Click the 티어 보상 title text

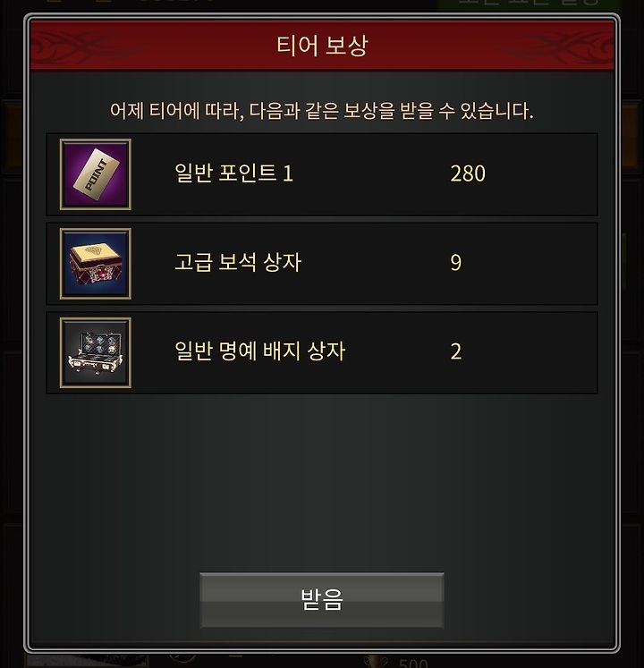click(322, 46)
